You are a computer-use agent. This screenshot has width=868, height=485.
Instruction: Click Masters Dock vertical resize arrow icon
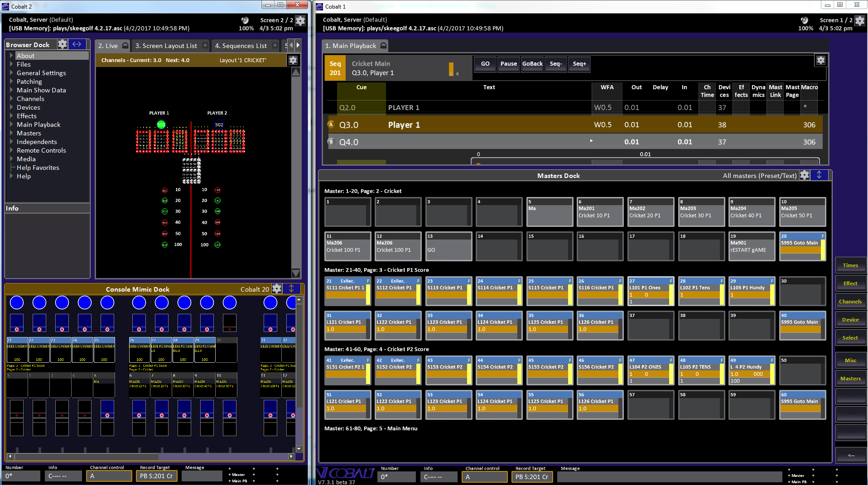click(819, 175)
